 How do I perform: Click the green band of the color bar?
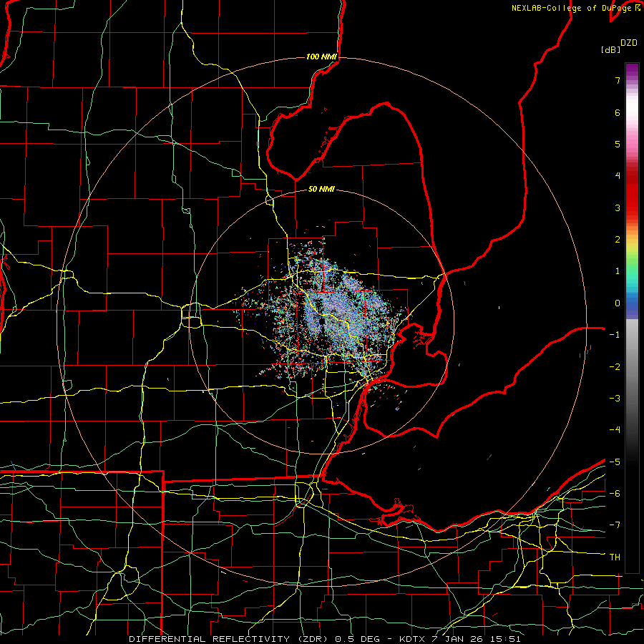point(632,263)
